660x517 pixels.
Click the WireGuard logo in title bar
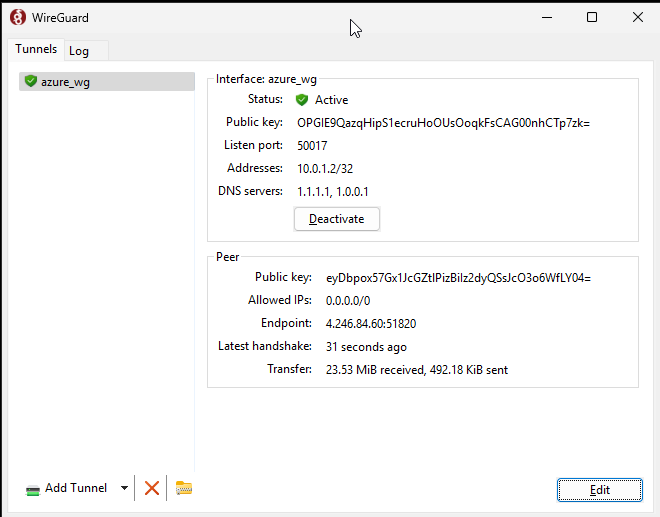pos(18,17)
